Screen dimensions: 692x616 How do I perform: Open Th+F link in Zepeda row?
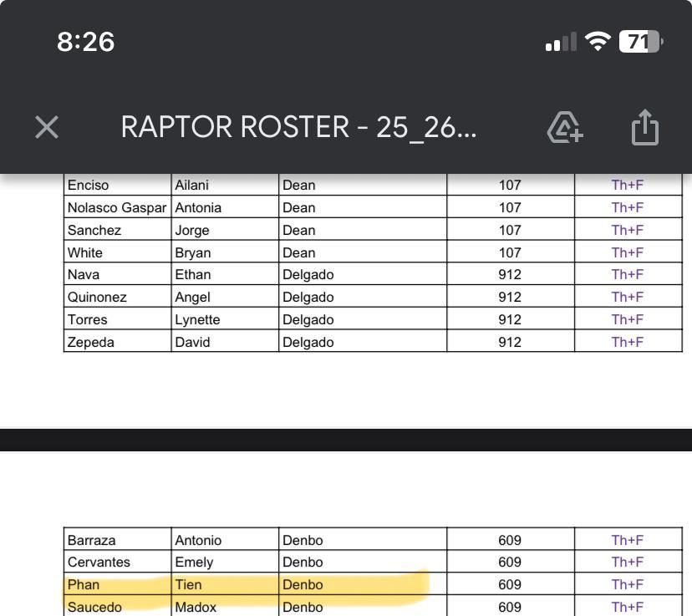pos(627,342)
